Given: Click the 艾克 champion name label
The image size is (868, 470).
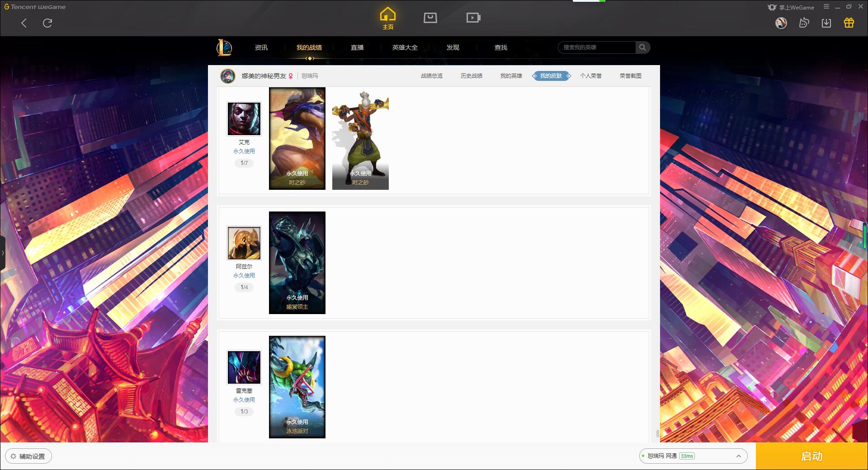Looking at the screenshot, I should click(244, 142).
